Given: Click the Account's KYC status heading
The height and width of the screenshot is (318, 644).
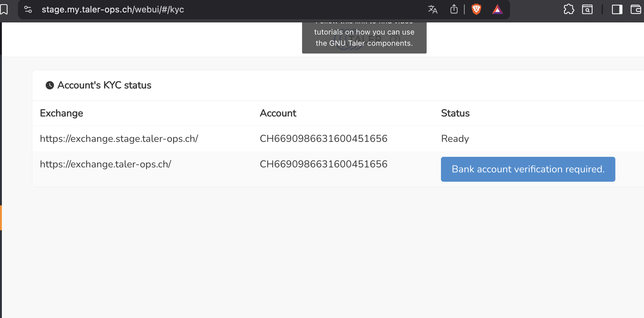Looking at the screenshot, I should point(104,85).
